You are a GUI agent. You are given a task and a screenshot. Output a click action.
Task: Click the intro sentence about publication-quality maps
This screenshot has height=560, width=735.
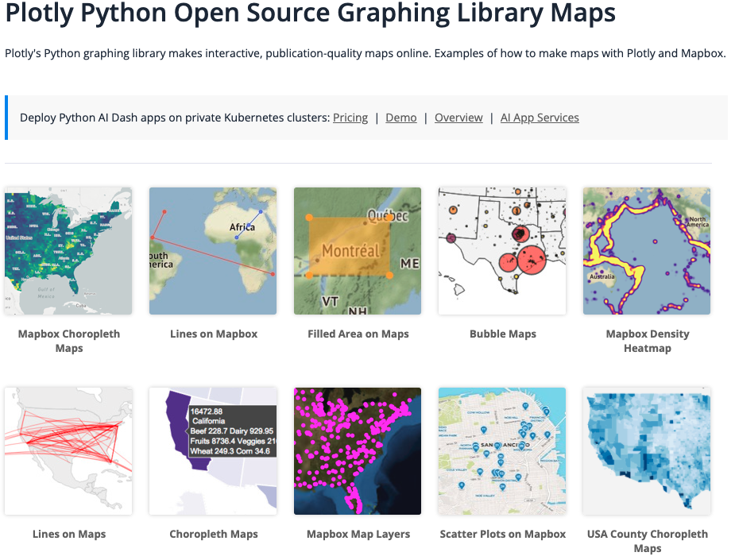[x=366, y=53]
